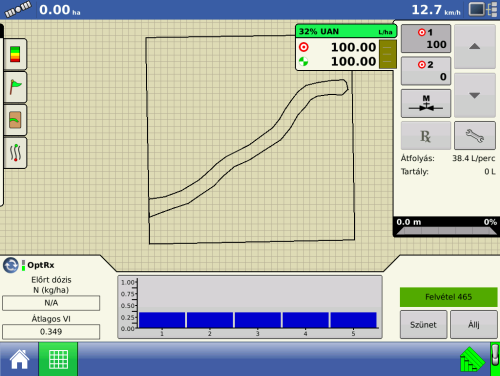Open the field boundary icon
The height and width of the screenshot is (376, 500).
[15, 120]
